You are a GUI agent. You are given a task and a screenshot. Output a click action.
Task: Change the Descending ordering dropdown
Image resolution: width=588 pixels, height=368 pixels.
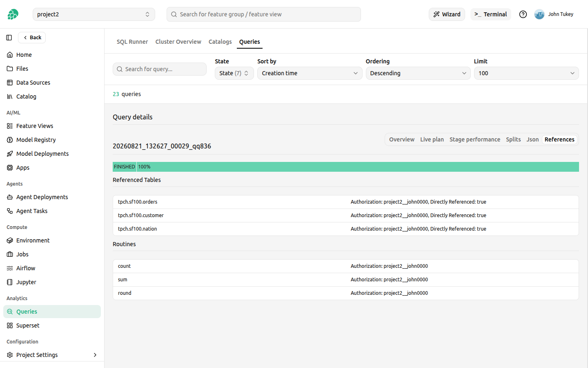pyautogui.click(x=418, y=73)
